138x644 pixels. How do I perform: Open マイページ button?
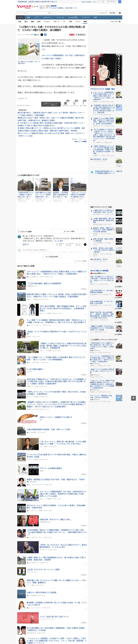click(103, 13)
